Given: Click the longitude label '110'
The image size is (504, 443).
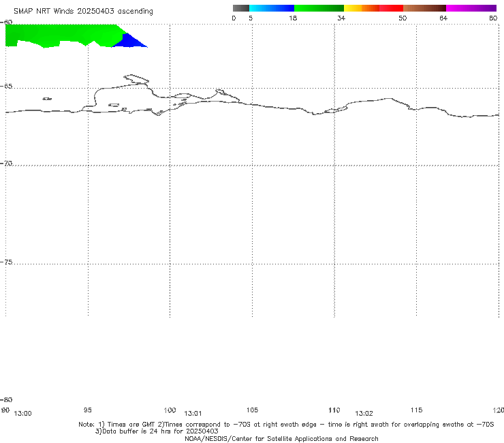Looking at the screenshot, I should click(334, 410).
